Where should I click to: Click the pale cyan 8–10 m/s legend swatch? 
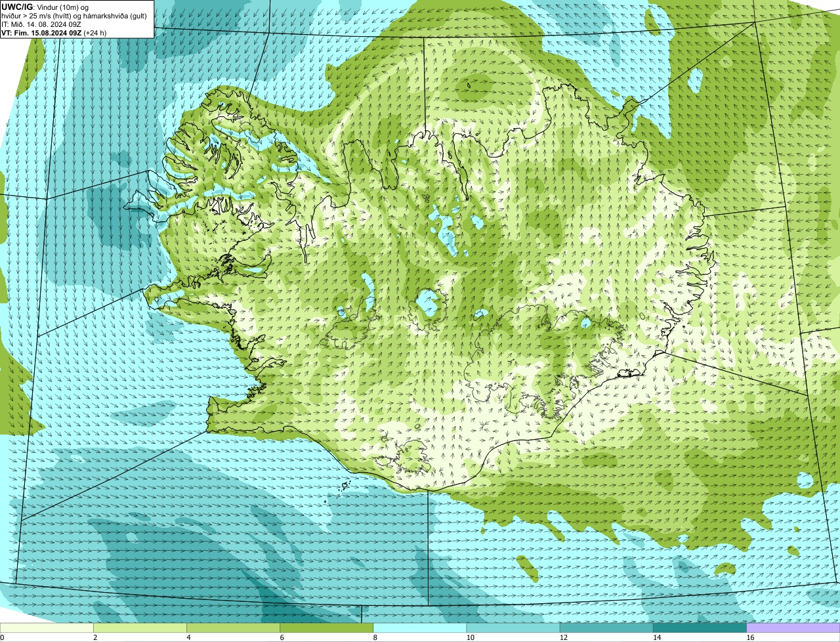(420, 628)
